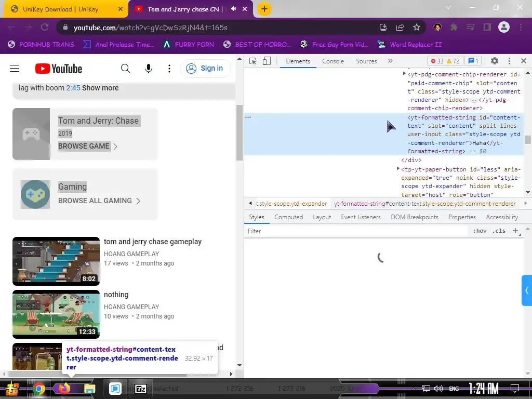Open the browser Extensions puzzle icon

454,28
